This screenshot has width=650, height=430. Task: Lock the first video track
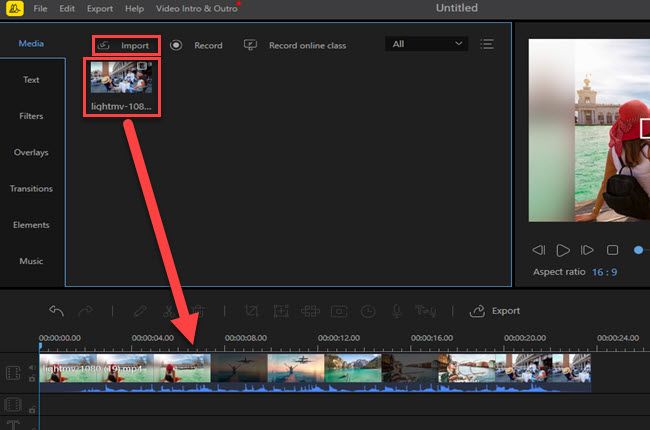[x=32, y=378]
